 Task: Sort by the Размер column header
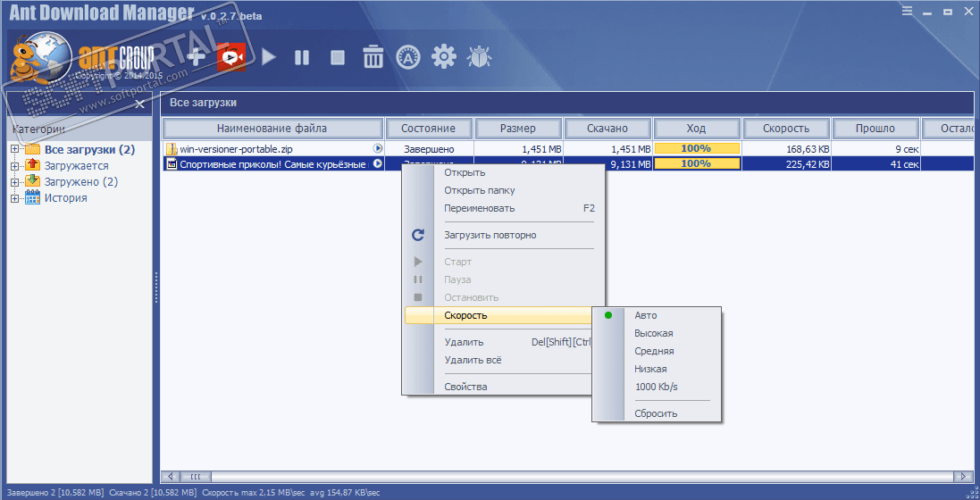coord(518,129)
